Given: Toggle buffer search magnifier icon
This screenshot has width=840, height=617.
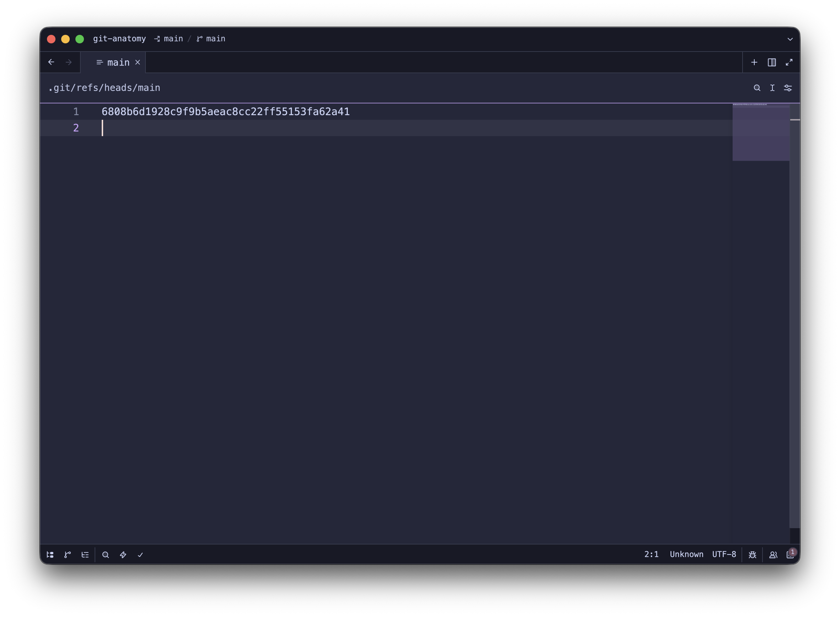Looking at the screenshot, I should point(757,88).
